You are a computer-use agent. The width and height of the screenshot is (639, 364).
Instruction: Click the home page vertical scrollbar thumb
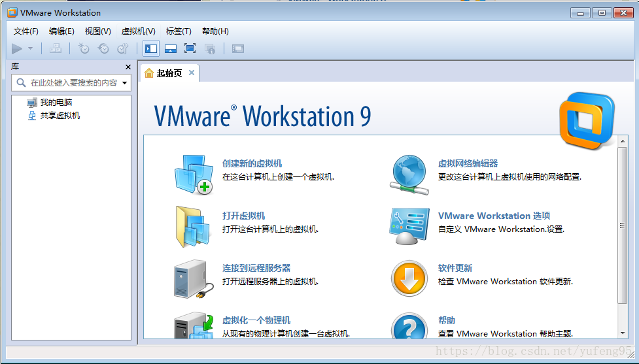622,225
